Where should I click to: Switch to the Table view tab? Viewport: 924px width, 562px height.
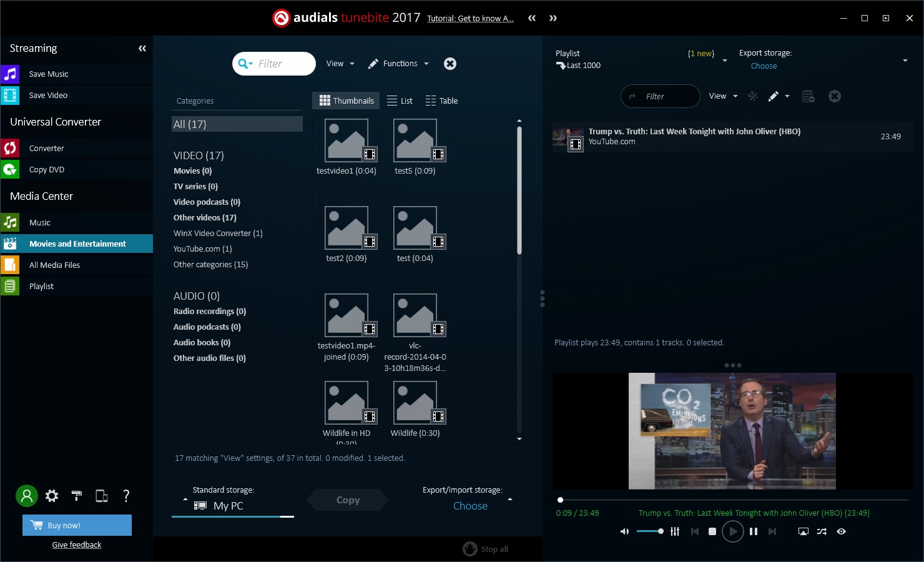[x=441, y=101]
